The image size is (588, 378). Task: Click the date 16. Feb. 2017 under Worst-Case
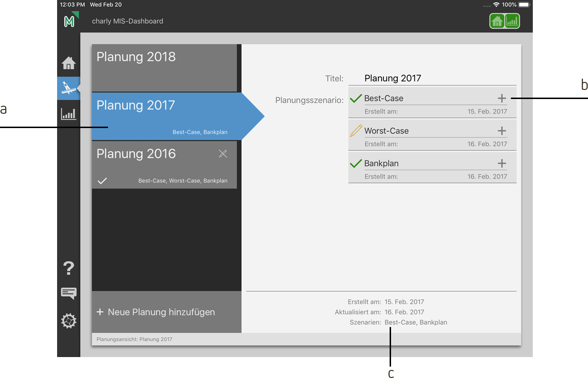tap(487, 144)
